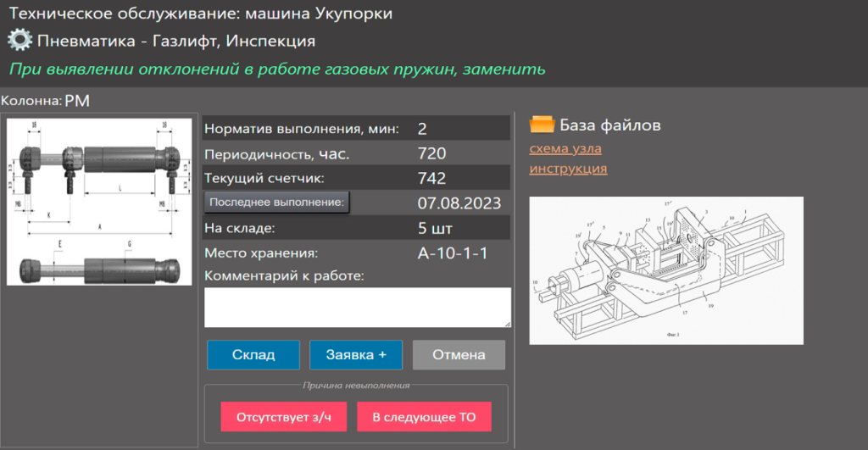Image resolution: width=868 pixels, height=450 pixels.
Task: Select the date value 07.08.2023
Action: [x=459, y=203]
